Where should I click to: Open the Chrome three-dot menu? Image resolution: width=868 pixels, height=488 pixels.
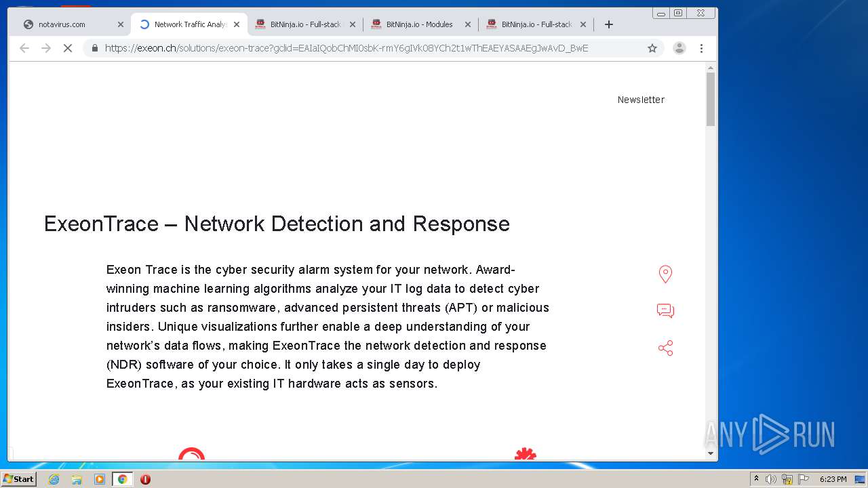701,48
